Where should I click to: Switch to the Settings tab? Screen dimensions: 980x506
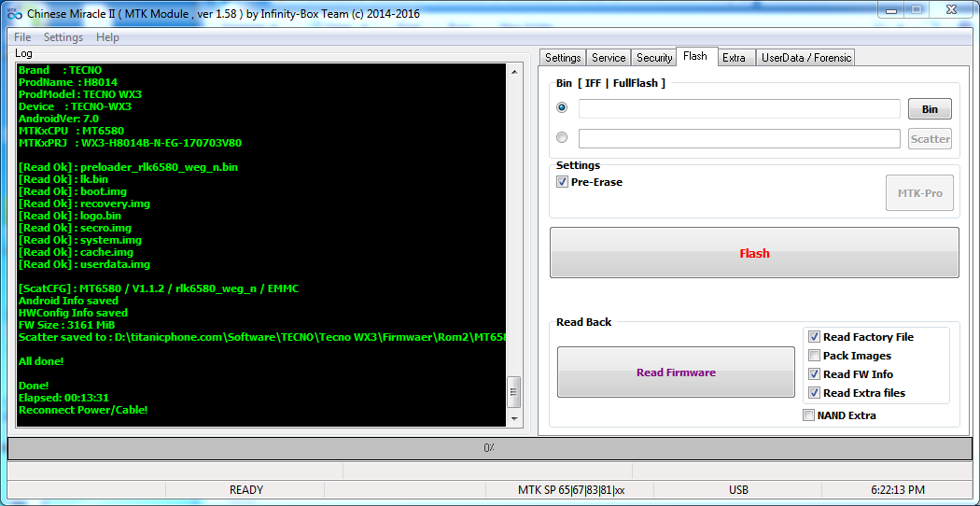click(x=563, y=58)
